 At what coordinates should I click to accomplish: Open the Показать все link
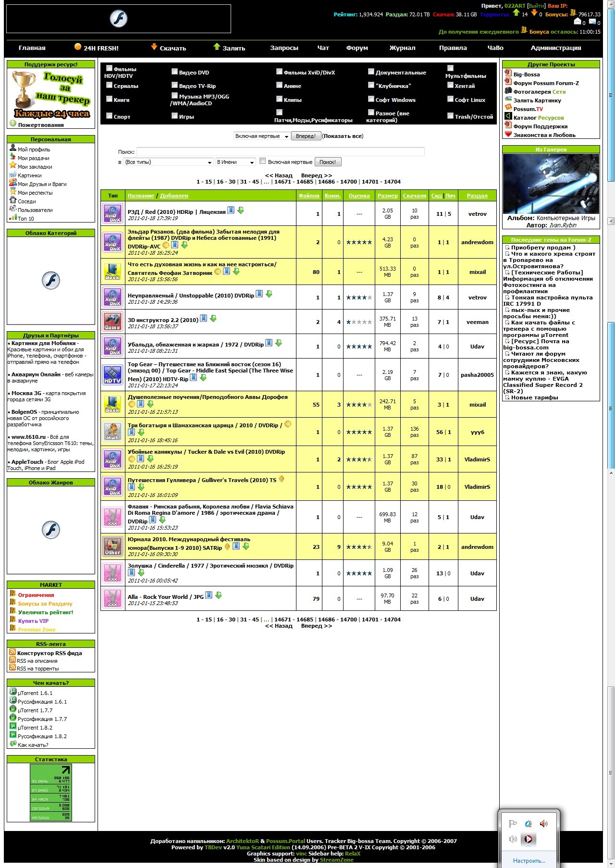(x=343, y=136)
